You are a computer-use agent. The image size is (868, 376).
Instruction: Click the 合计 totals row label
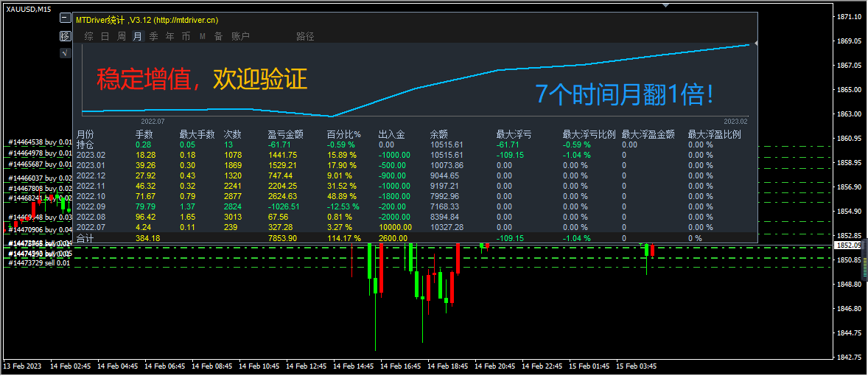pyautogui.click(x=85, y=238)
